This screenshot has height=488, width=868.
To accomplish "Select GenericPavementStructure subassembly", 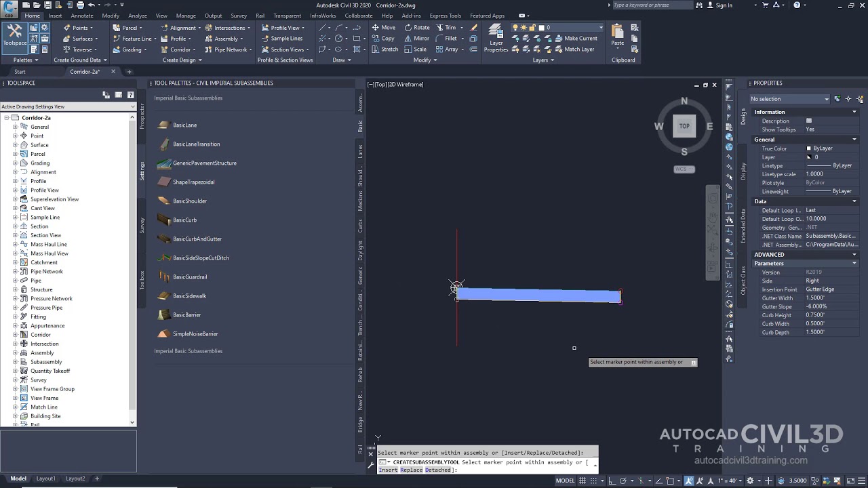I will (x=197, y=163).
